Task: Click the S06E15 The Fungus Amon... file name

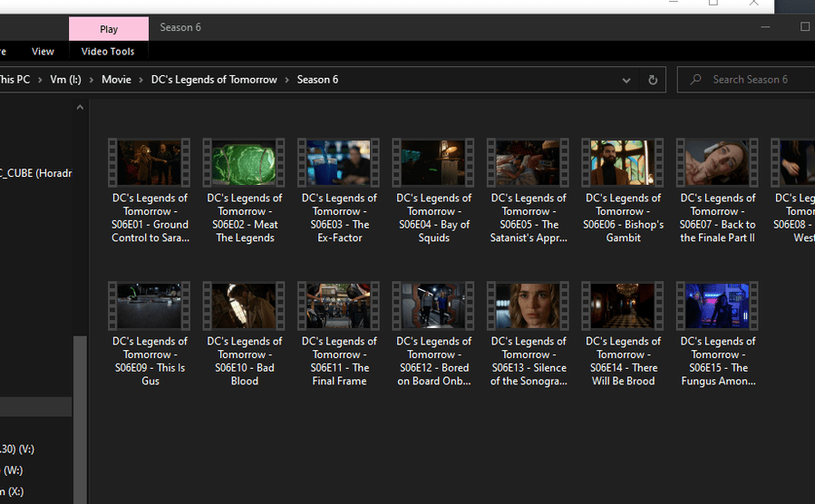Action: (718, 361)
